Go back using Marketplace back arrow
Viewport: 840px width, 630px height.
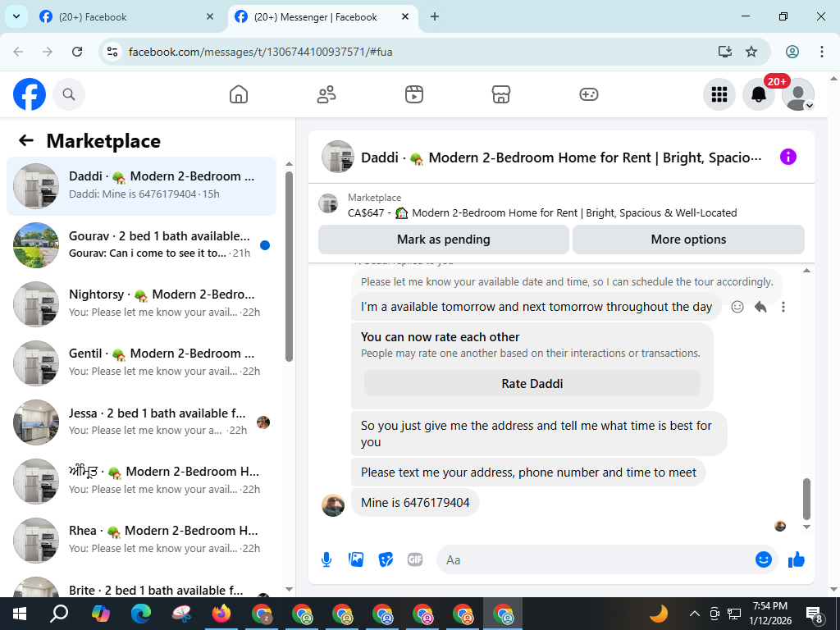click(25, 141)
